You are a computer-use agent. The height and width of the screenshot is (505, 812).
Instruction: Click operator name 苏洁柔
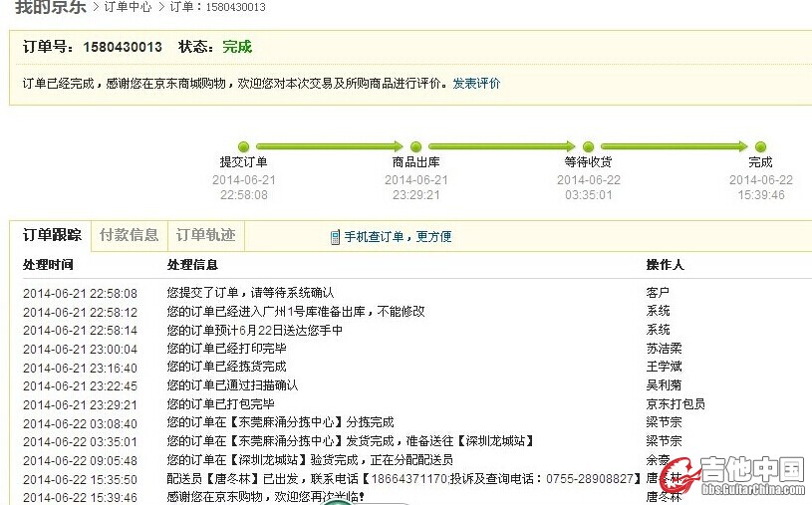pyautogui.click(x=664, y=349)
